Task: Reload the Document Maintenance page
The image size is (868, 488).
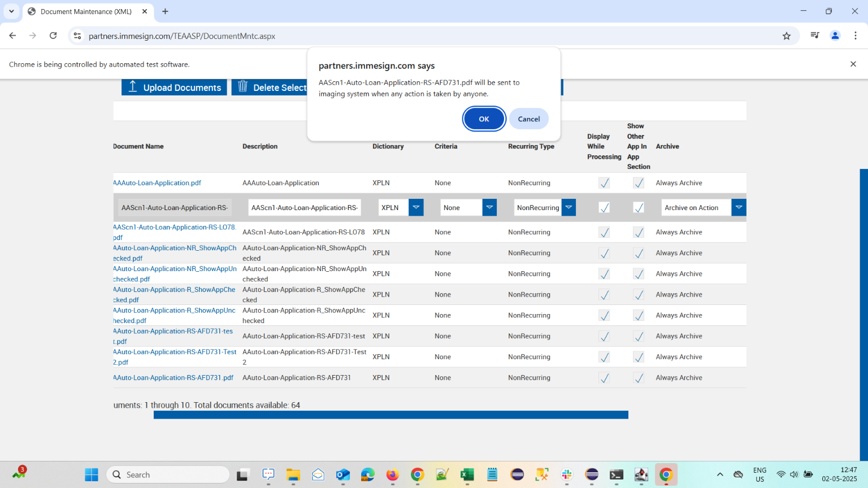Action: click(x=53, y=36)
